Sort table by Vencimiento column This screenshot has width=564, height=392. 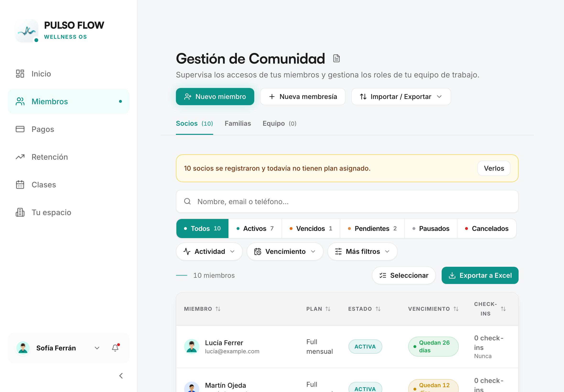456,309
